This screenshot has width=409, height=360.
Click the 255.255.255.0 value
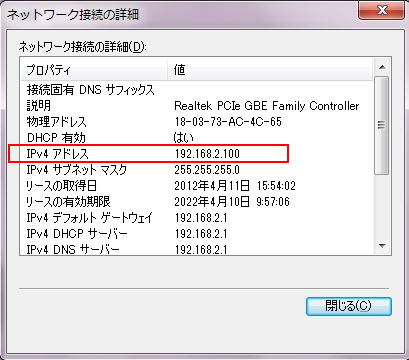(x=207, y=170)
